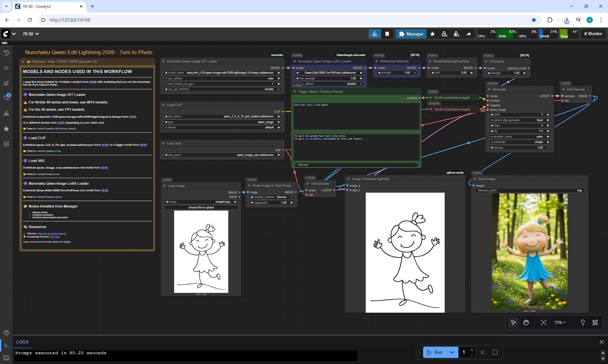Click the fit view icon
The image size is (608, 364).
pyautogui.click(x=543, y=322)
